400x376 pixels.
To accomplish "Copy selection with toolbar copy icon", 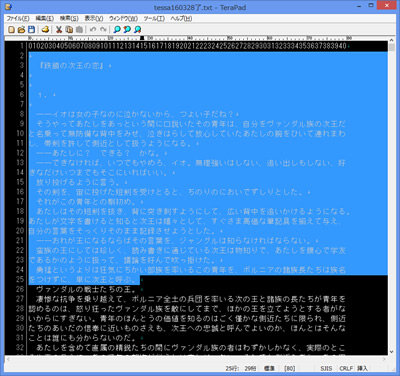I will (x=69, y=29).
